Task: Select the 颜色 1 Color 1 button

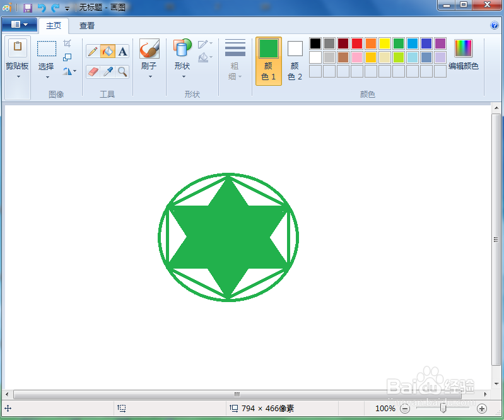Action: click(268, 61)
